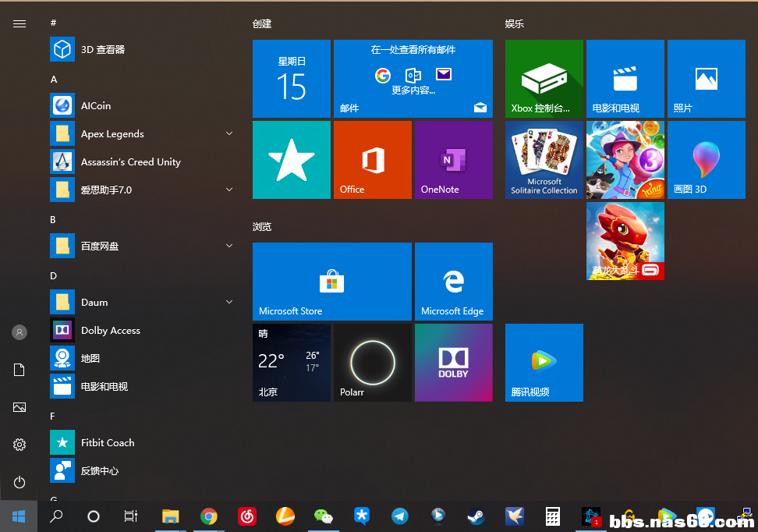Open the Polarr photo editor tile

click(x=372, y=362)
